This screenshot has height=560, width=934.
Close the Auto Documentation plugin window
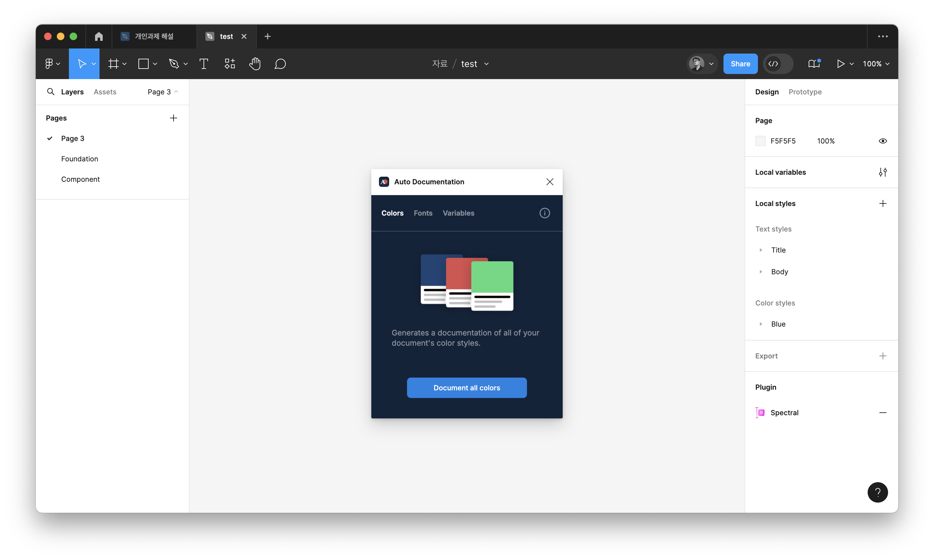pos(549,181)
